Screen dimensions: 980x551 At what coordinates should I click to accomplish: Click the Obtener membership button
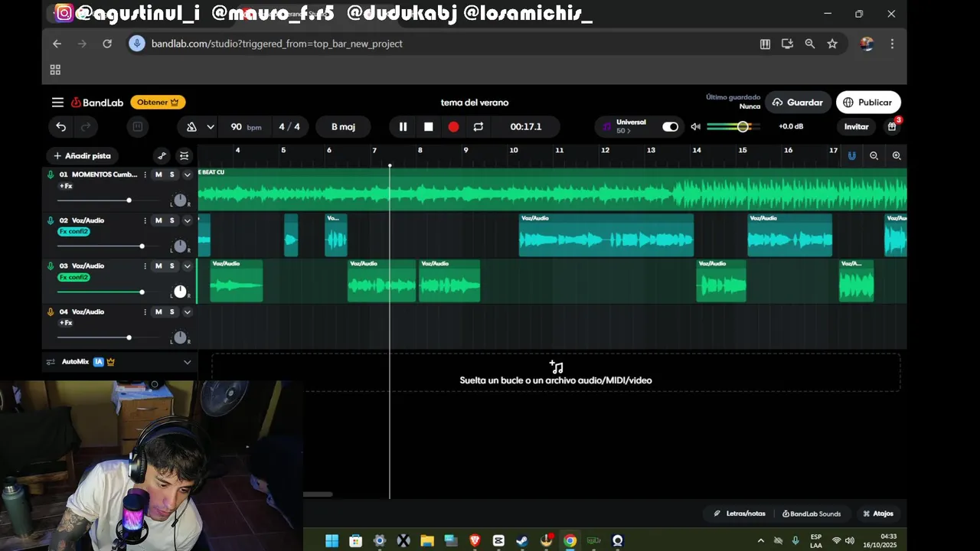click(158, 103)
